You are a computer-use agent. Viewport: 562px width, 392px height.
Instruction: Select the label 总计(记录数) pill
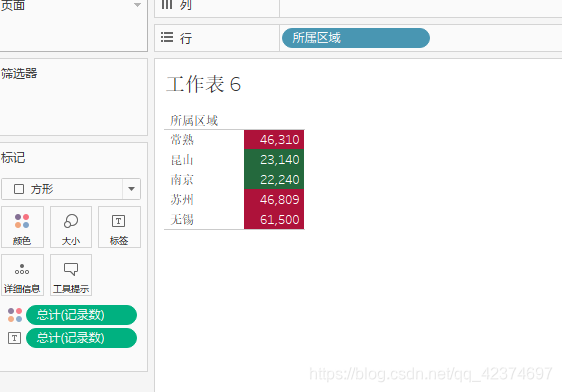(x=81, y=338)
